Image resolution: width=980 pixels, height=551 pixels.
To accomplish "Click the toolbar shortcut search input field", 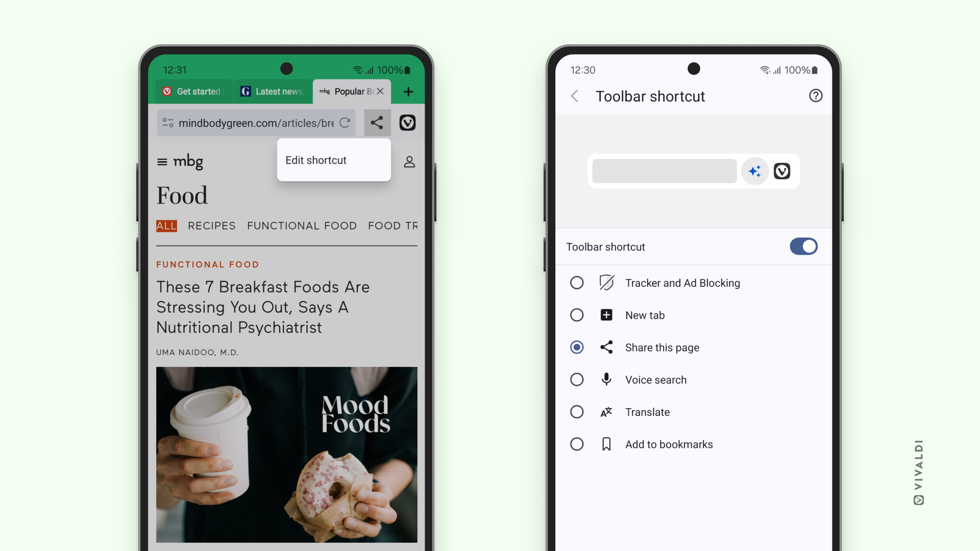I will [x=663, y=171].
